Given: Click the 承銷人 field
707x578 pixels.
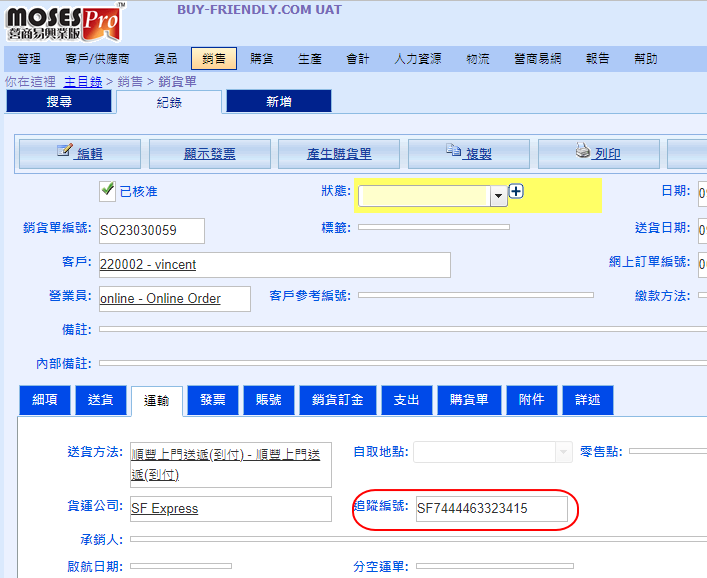Looking at the screenshot, I should coord(418,539).
